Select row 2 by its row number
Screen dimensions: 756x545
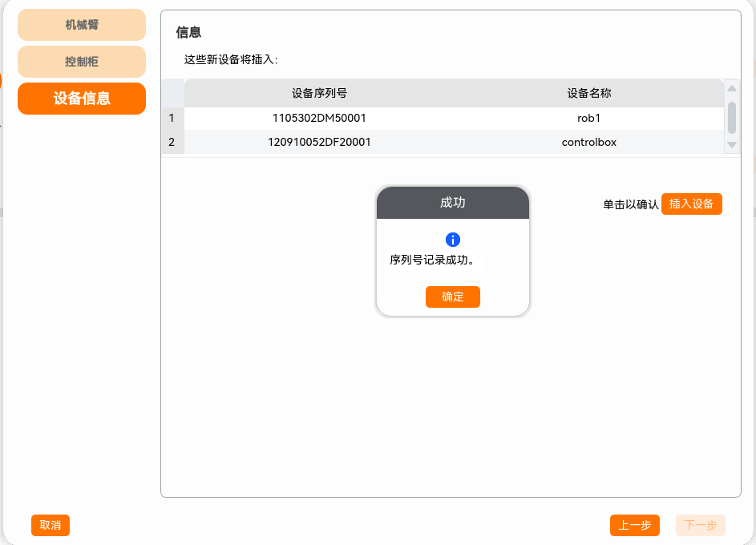coord(172,143)
